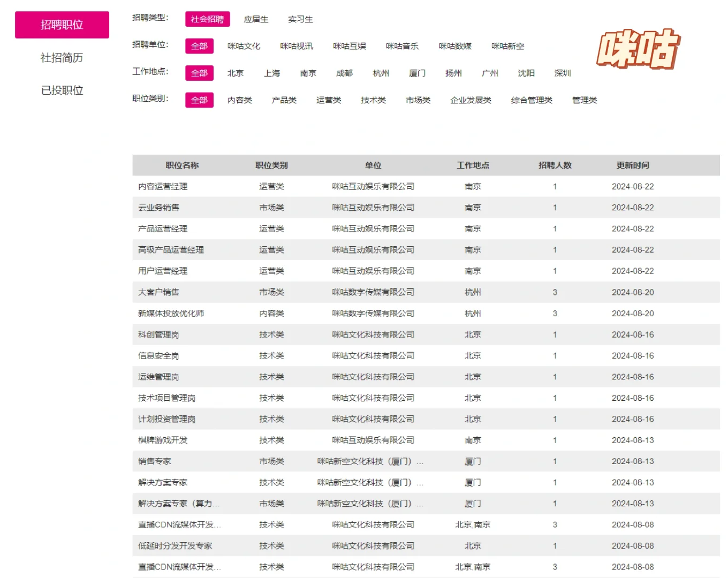The image size is (728, 578).
Task: Select the 应届生 recruitment type filter
Action: point(255,19)
